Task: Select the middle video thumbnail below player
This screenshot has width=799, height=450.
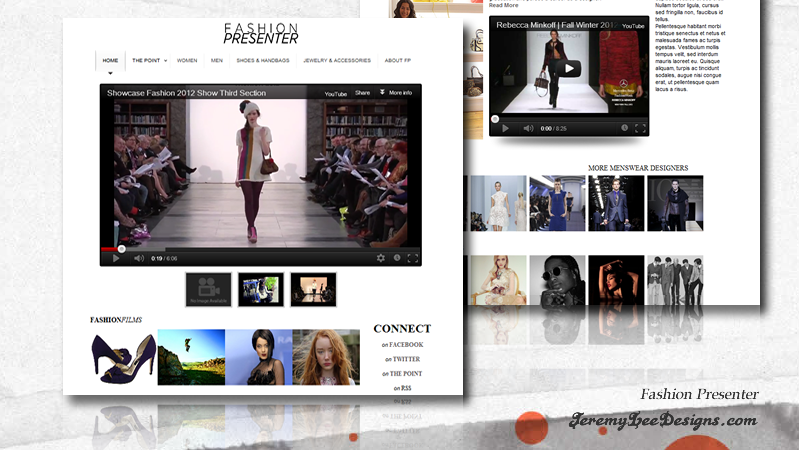Action: pyautogui.click(x=261, y=289)
